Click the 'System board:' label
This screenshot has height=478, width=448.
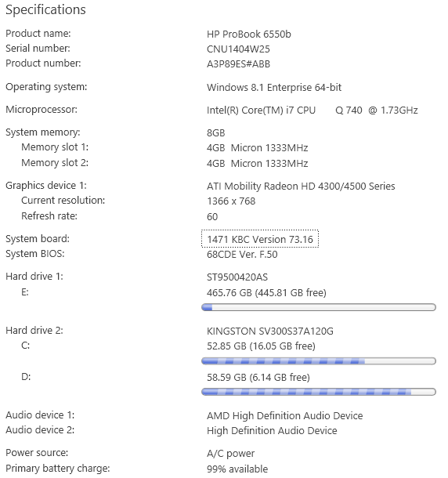click(38, 239)
